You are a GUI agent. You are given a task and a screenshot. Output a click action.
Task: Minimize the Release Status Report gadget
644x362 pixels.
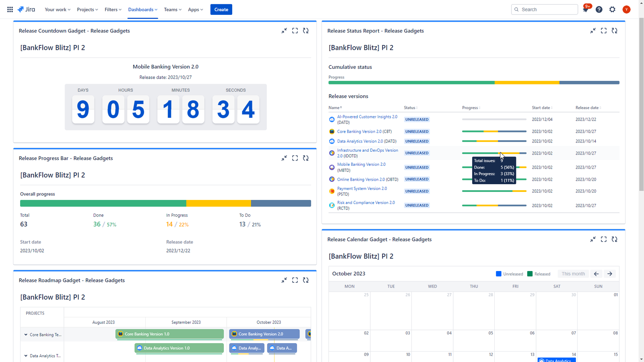(593, 31)
